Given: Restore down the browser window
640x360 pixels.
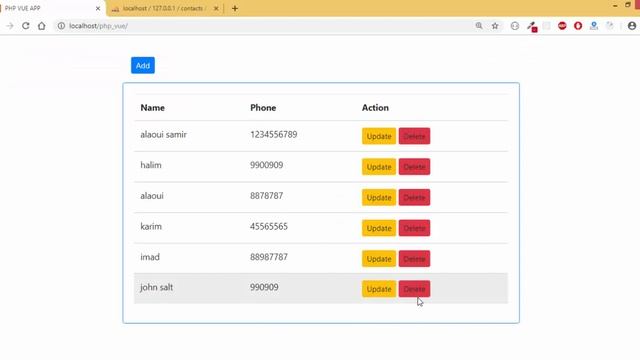Looking at the screenshot, I should click(x=628, y=5).
